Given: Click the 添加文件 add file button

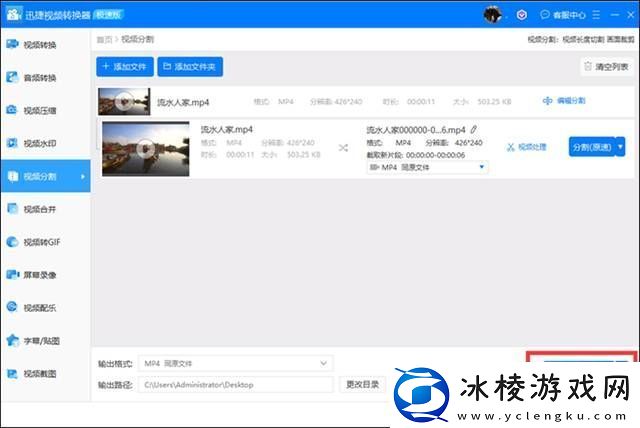Looking at the screenshot, I should point(125,67).
